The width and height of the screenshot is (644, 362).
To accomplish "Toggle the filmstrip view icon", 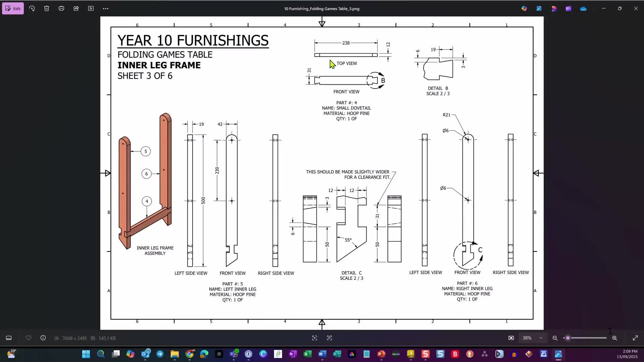I will [x=9, y=338].
